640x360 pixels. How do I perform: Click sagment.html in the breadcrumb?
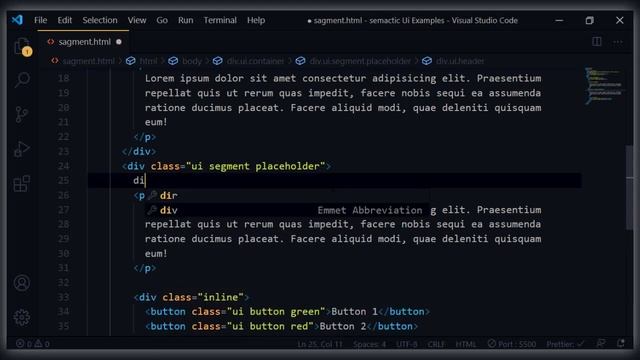[88, 61]
